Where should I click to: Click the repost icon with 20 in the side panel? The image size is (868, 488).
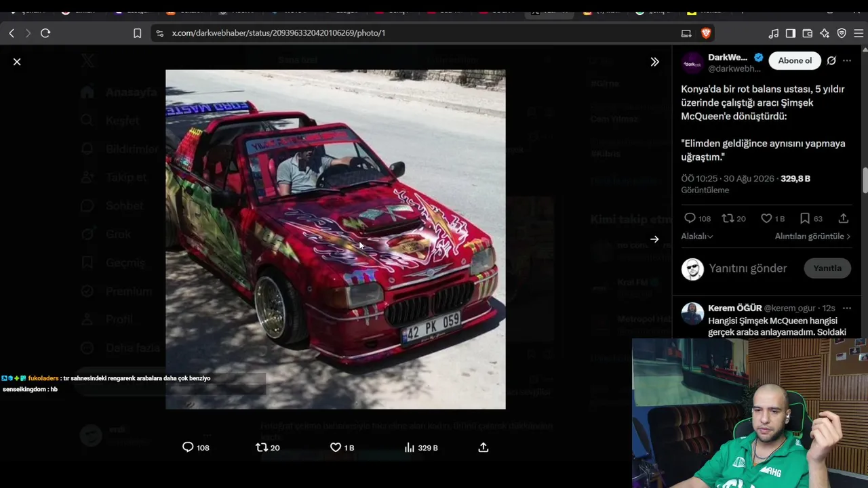(x=728, y=218)
